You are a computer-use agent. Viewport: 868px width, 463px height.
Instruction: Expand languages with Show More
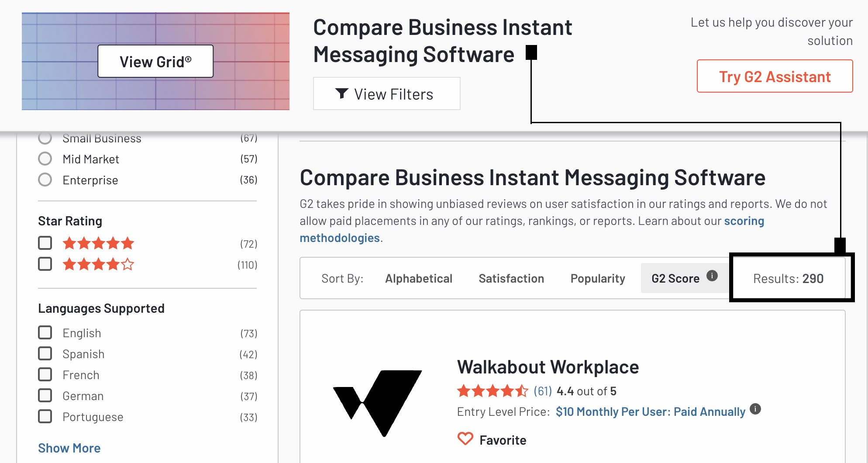pyautogui.click(x=69, y=448)
